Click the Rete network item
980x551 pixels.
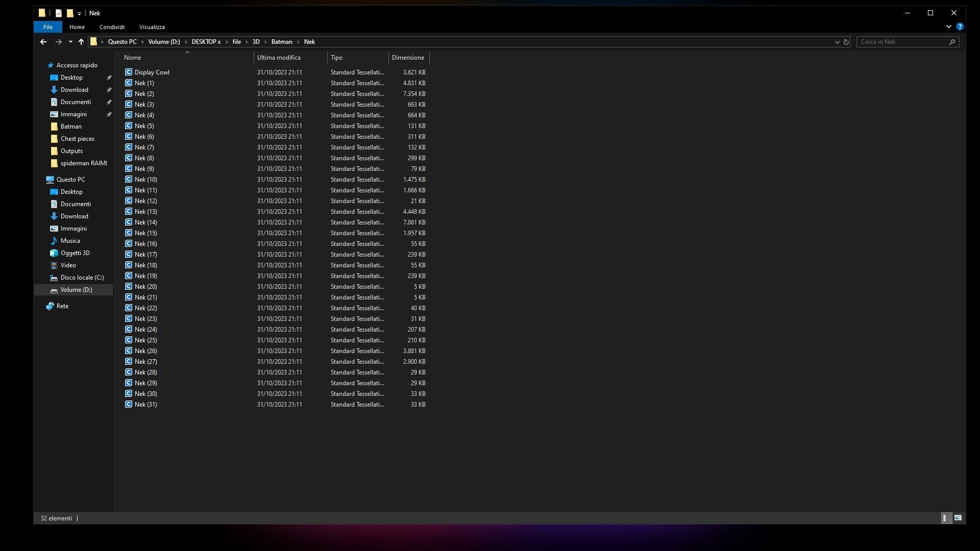click(62, 306)
